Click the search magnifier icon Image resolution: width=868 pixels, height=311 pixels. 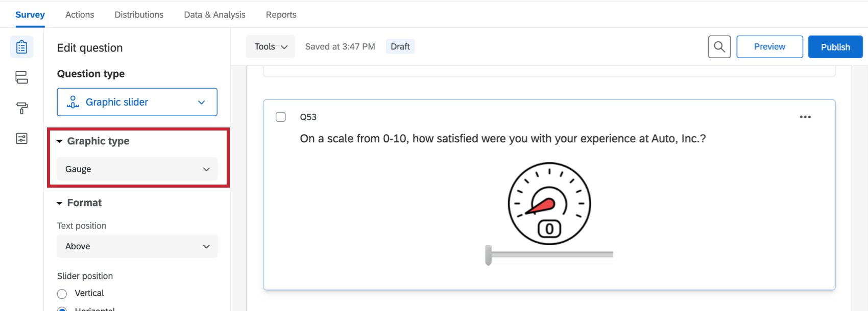coord(719,47)
